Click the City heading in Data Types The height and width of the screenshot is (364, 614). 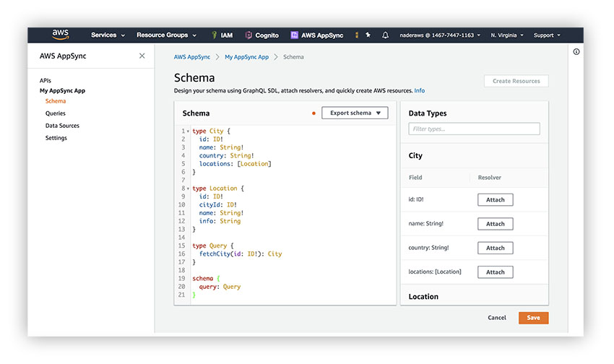tap(415, 155)
